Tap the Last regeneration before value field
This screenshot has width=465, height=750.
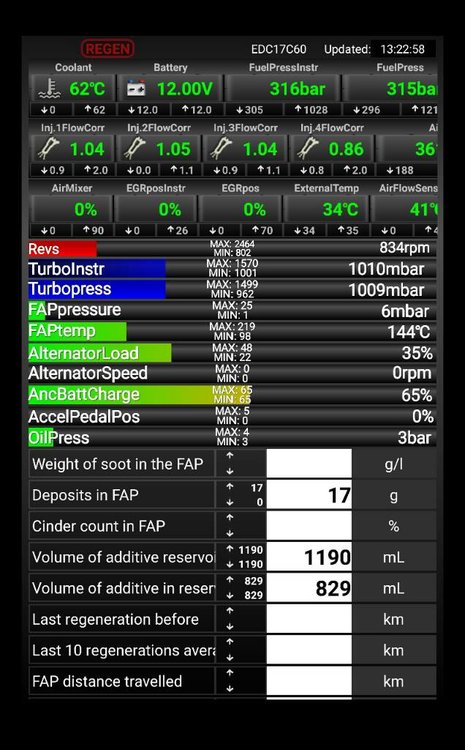coord(309,619)
